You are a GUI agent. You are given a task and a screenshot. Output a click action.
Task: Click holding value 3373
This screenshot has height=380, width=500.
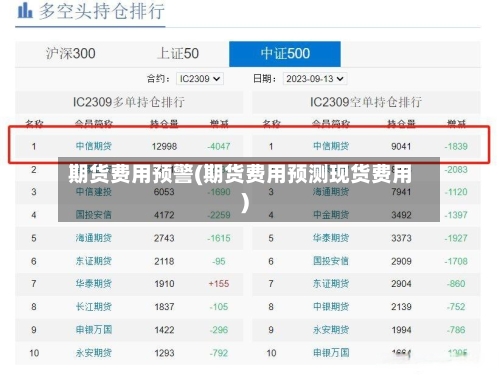pos(401,238)
